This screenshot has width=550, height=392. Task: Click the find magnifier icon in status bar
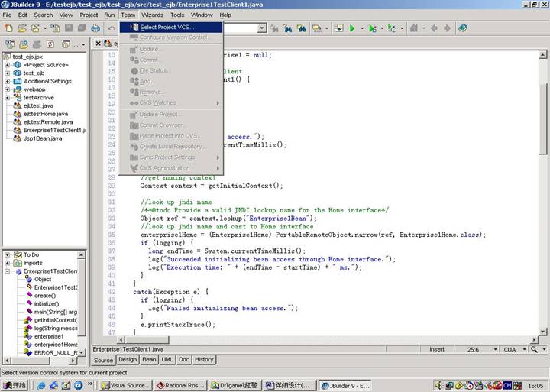click(x=534, y=349)
